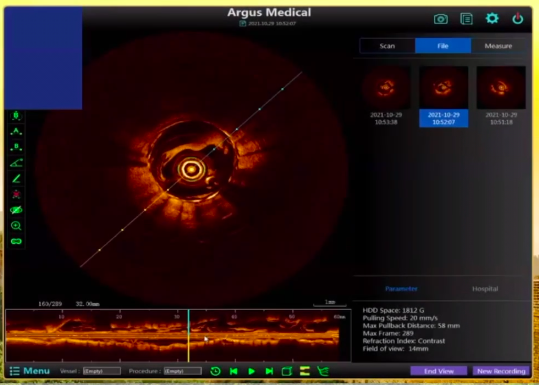Select the 10:53:38 recording thumbnail
The width and height of the screenshot is (539, 385).
coord(386,96)
